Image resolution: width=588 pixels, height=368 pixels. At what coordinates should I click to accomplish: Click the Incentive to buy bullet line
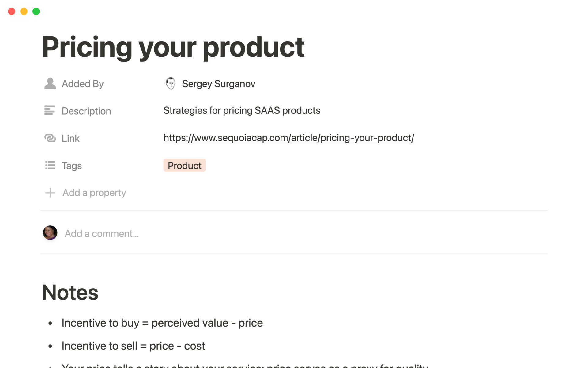point(162,323)
